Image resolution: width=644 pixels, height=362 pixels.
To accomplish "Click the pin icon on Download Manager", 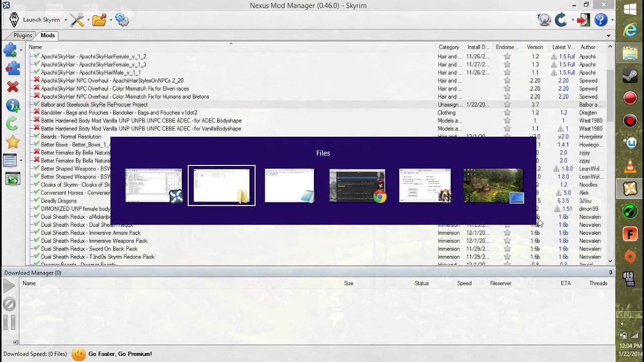I will [611, 273].
